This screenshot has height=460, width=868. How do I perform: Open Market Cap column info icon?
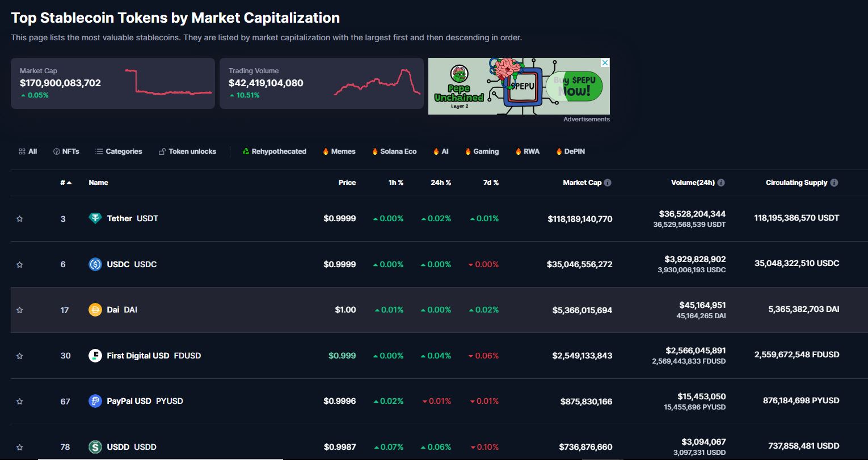pos(608,183)
